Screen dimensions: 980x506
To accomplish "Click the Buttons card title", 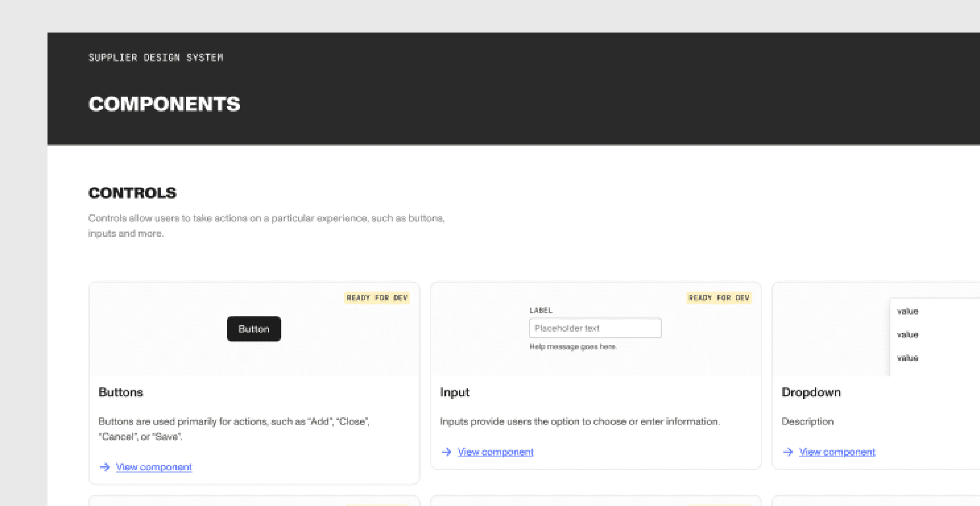I will coord(121,392).
